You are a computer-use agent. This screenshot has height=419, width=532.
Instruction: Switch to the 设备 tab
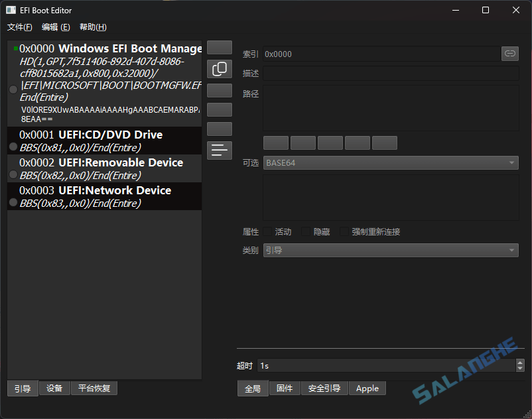pos(54,389)
